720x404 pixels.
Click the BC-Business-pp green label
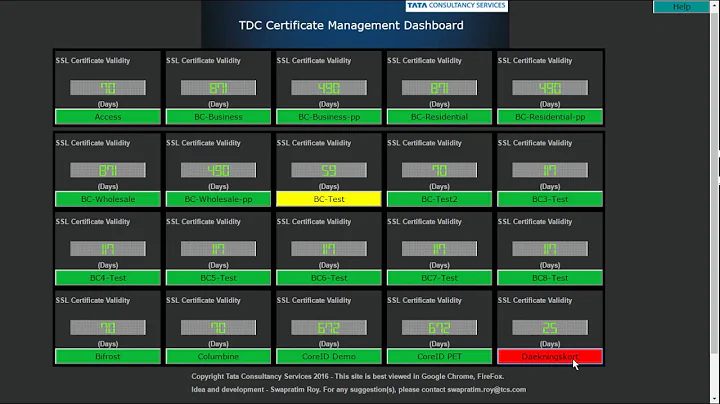coord(329,117)
